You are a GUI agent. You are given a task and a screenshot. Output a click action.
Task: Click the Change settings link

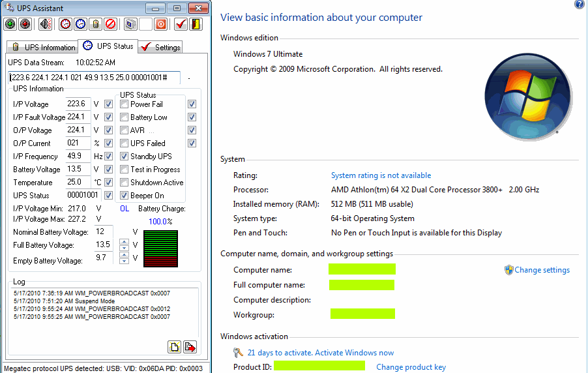[542, 270]
